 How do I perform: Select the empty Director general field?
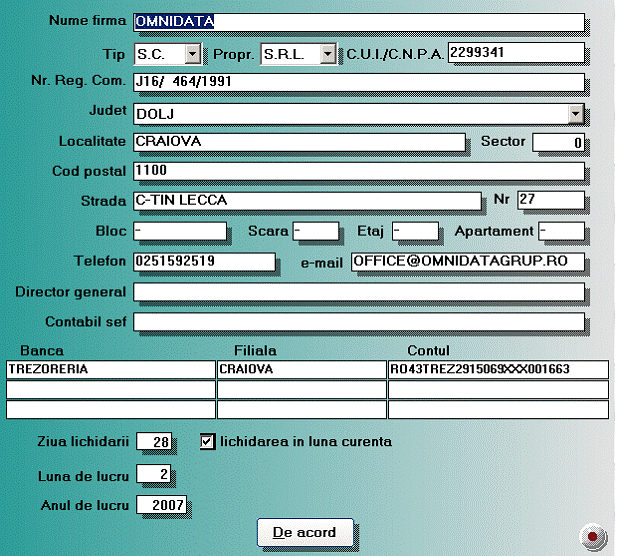pos(357,292)
